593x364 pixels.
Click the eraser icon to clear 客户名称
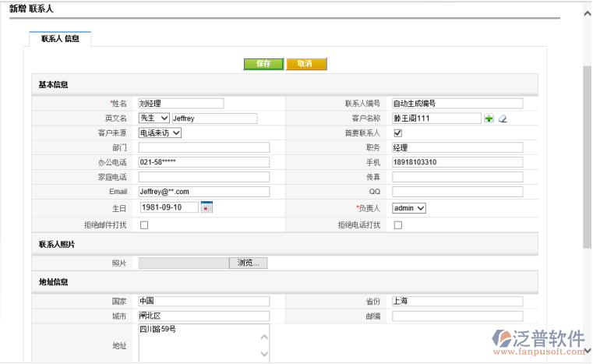click(503, 118)
